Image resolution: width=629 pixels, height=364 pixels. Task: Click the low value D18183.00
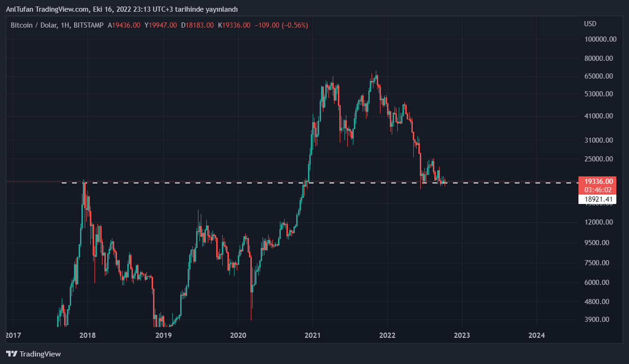197,25
